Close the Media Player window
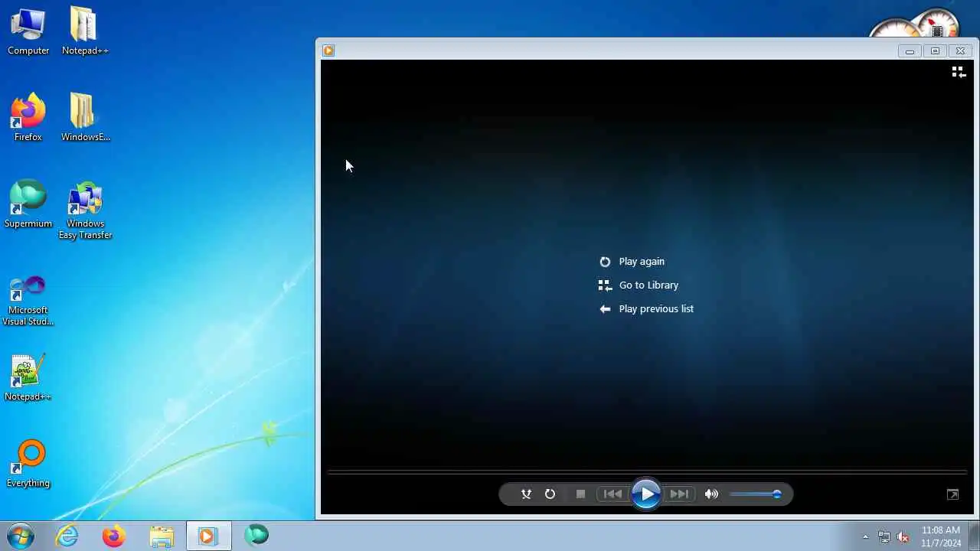 pos(960,51)
